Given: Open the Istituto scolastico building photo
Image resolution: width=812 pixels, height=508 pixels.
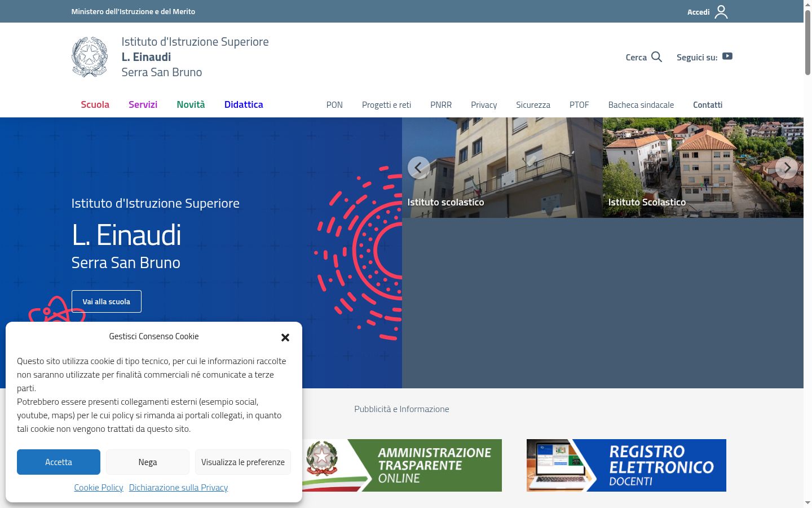Looking at the screenshot, I should (x=502, y=168).
